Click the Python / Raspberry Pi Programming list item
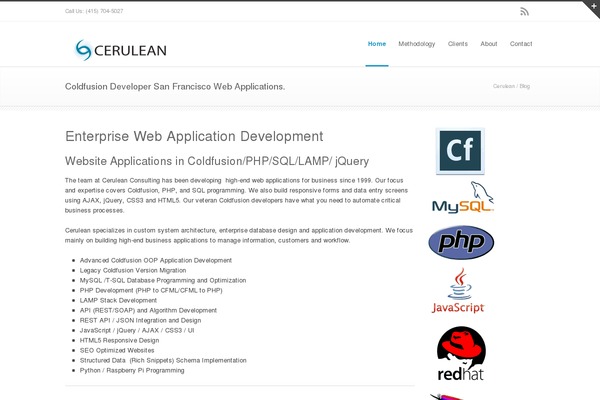The image size is (600, 400). pos(133,369)
